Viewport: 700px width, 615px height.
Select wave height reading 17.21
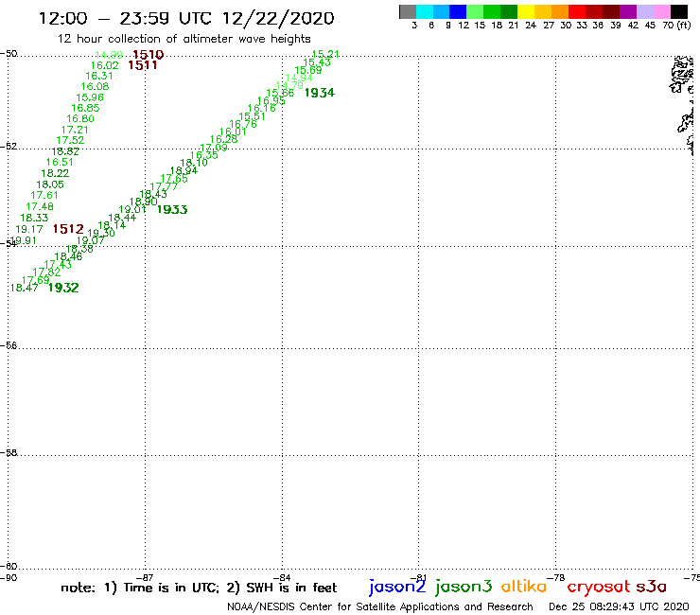(x=75, y=130)
